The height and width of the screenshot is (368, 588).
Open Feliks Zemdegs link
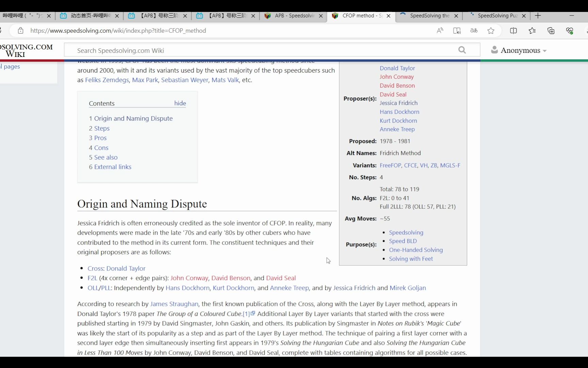click(107, 80)
